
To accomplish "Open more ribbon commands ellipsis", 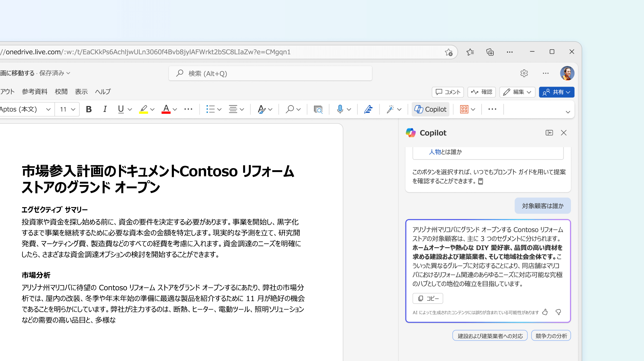I will (492, 109).
